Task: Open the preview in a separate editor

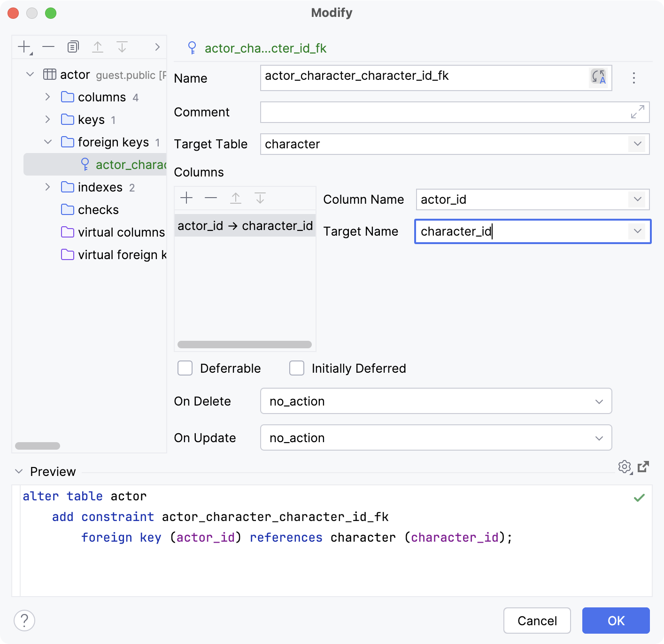Action: 643,467
